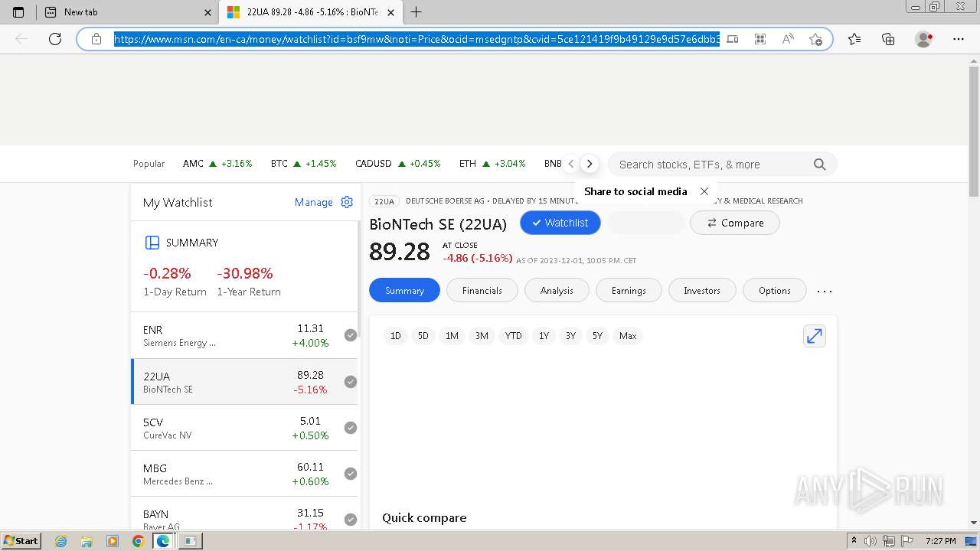Open the Manage watchlist link
Viewport: 980px width, 551px height.
click(314, 202)
